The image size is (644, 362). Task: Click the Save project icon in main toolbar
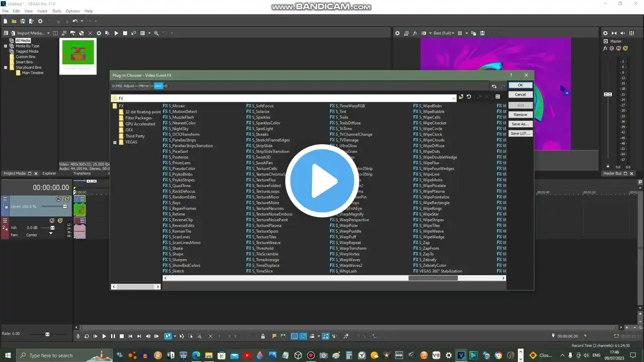pyautogui.click(x=23, y=21)
